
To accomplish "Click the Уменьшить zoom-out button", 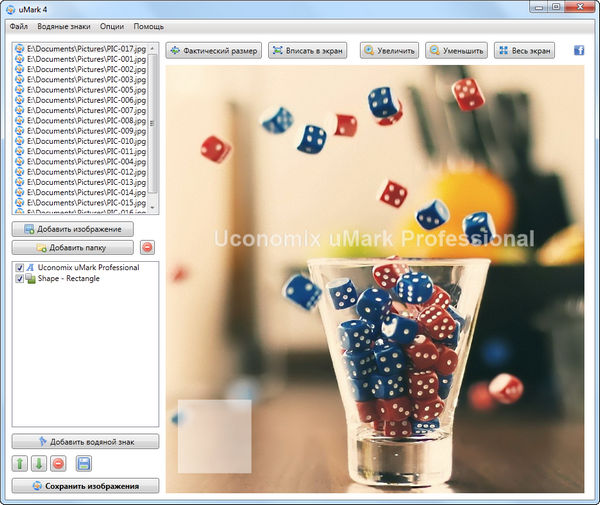I will (456, 50).
